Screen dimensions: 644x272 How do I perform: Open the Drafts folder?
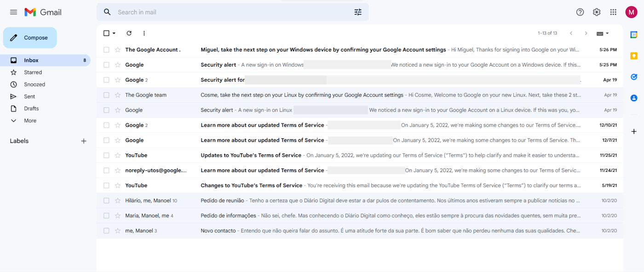click(31, 108)
